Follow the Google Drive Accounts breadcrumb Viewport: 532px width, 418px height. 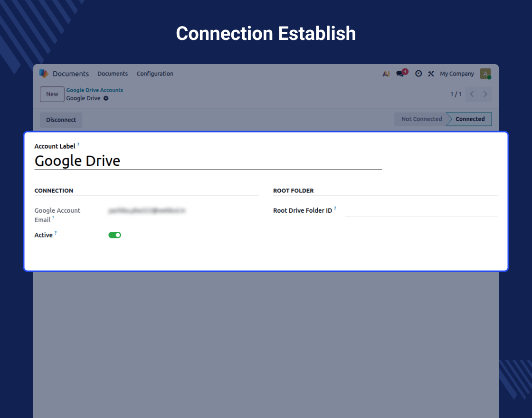click(x=95, y=90)
